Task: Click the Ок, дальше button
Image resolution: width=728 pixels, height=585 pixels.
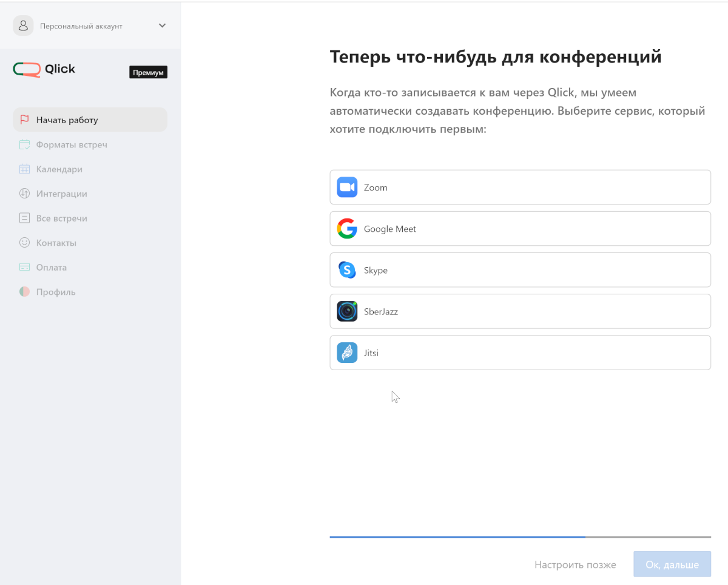Action: [672, 564]
